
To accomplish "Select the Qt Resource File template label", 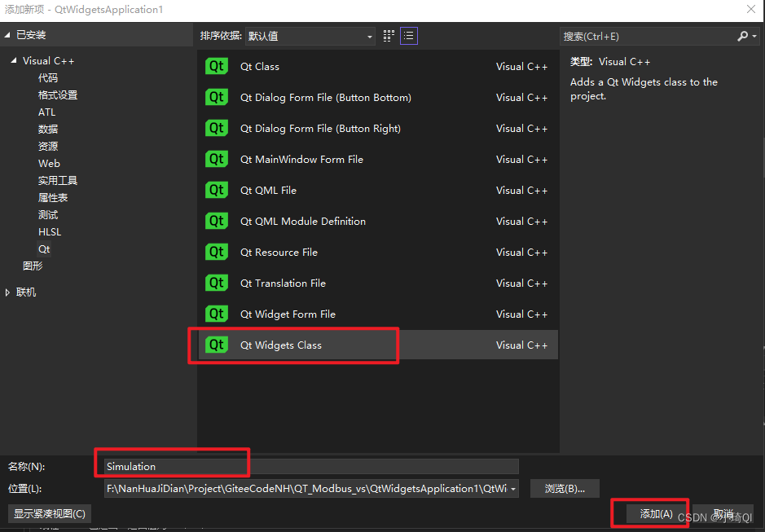I will tap(279, 253).
